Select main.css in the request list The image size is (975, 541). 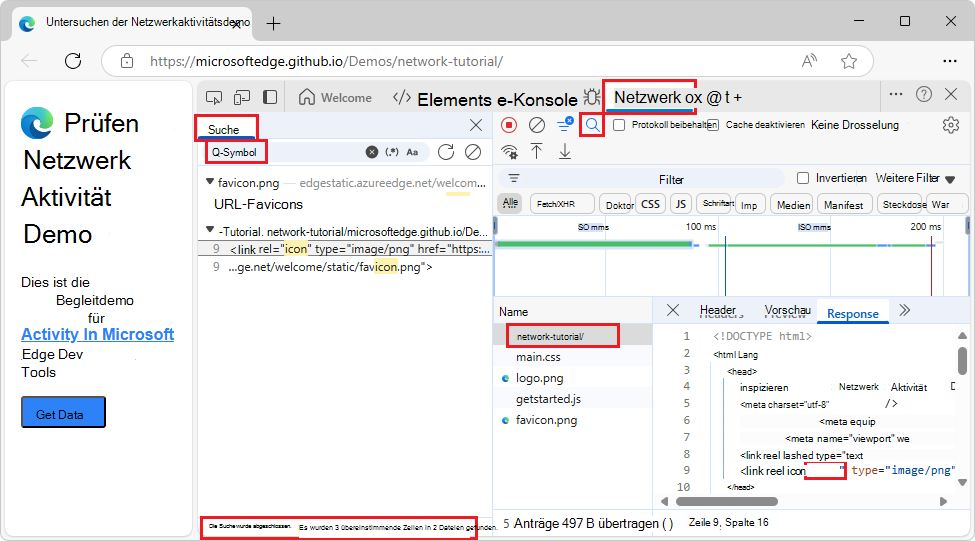[538, 357]
